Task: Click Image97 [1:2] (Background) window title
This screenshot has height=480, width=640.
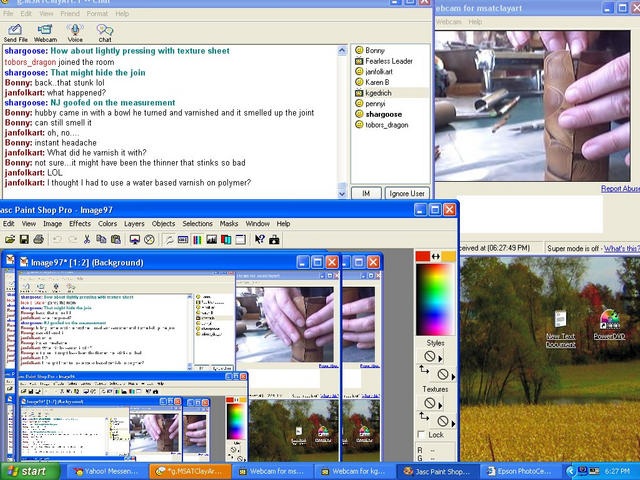Action: click(87, 262)
